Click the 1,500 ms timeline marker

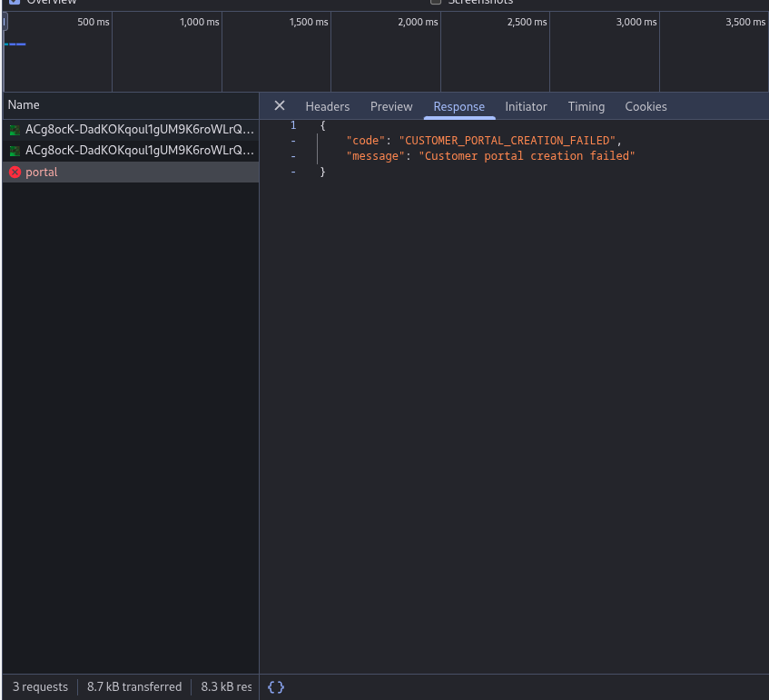pyautogui.click(x=309, y=22)
